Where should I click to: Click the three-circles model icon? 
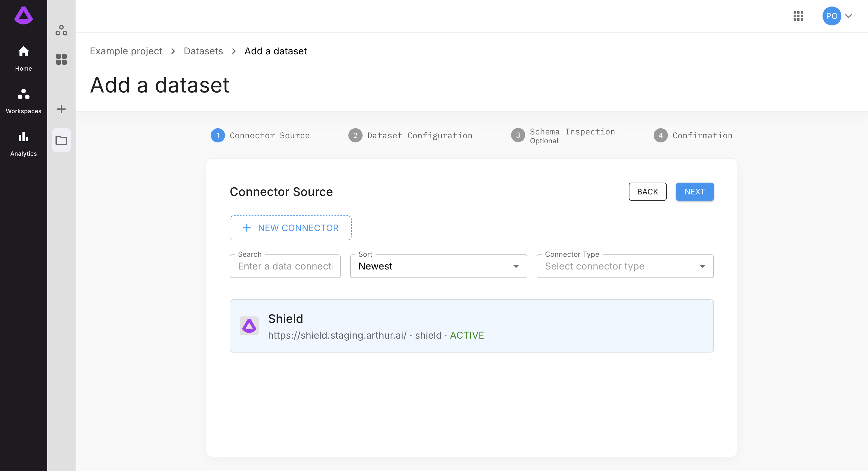click(x=61, y=30)
